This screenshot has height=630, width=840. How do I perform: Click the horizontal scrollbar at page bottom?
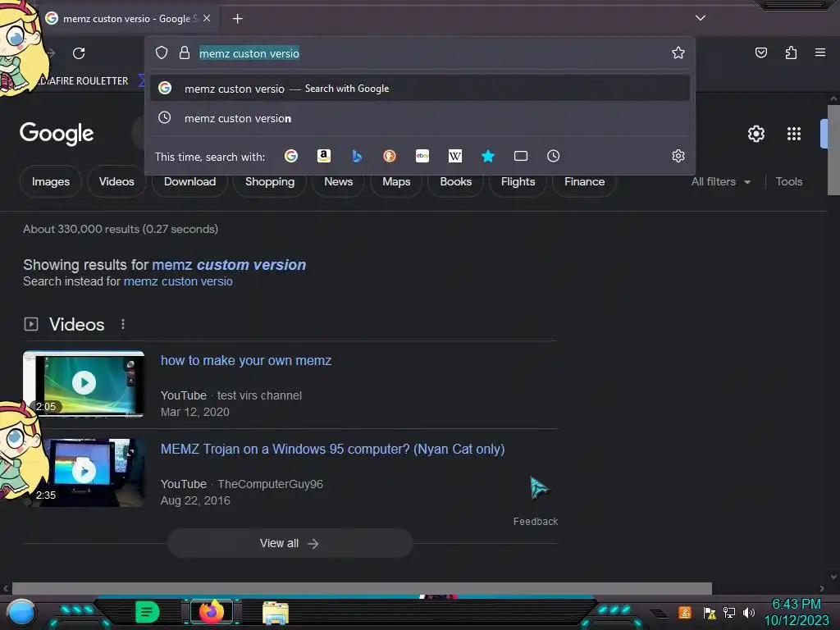362,588
